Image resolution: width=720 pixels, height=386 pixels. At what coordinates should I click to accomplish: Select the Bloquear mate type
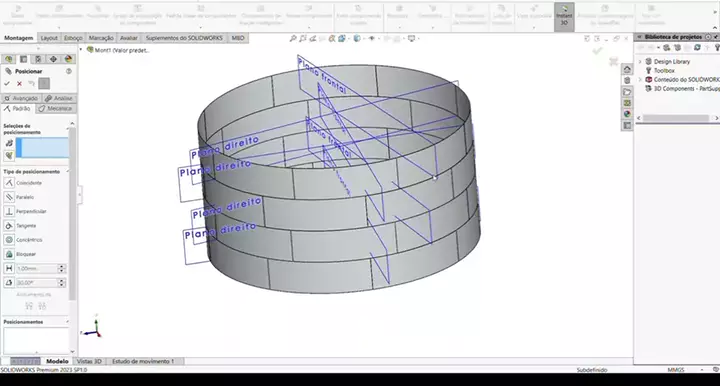[9, 254]
